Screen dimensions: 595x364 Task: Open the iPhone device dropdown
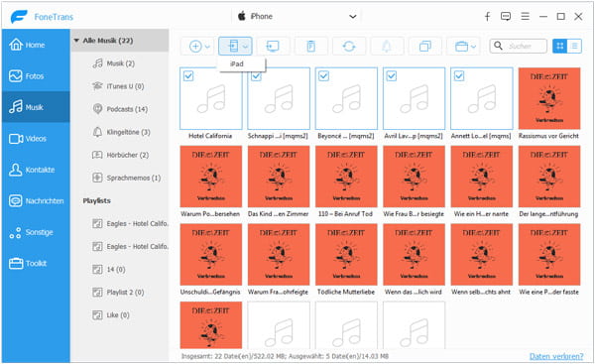[297, 16]
